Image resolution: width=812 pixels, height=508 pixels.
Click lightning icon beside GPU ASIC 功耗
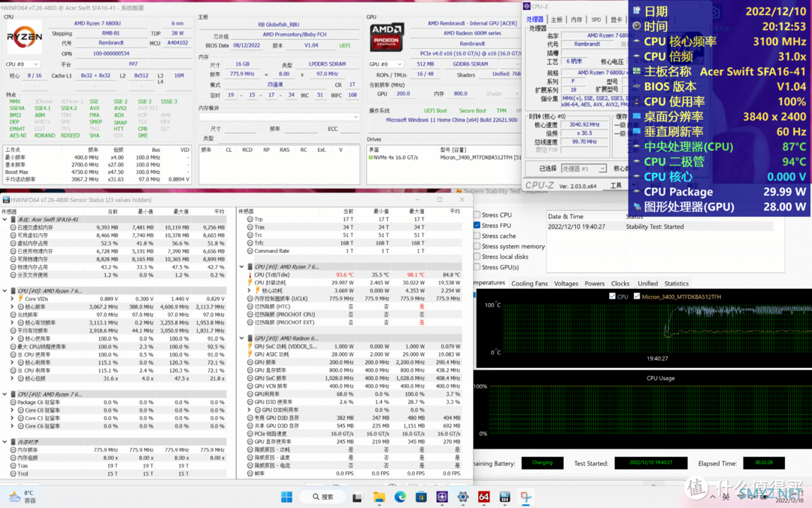(x=250, y=354)
